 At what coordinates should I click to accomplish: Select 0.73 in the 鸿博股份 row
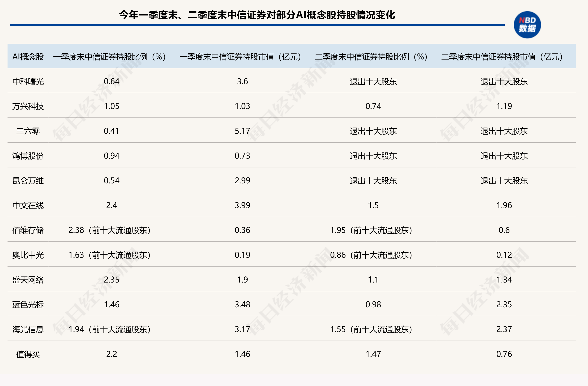tap(242, 156)
